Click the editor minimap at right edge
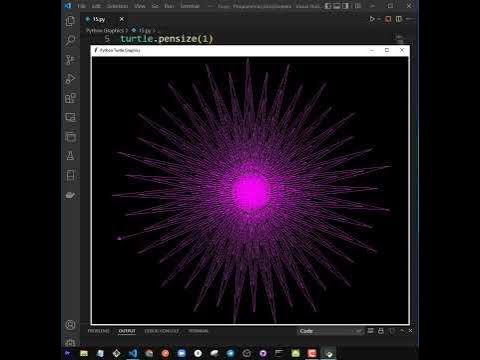 [x=400, y=39]
